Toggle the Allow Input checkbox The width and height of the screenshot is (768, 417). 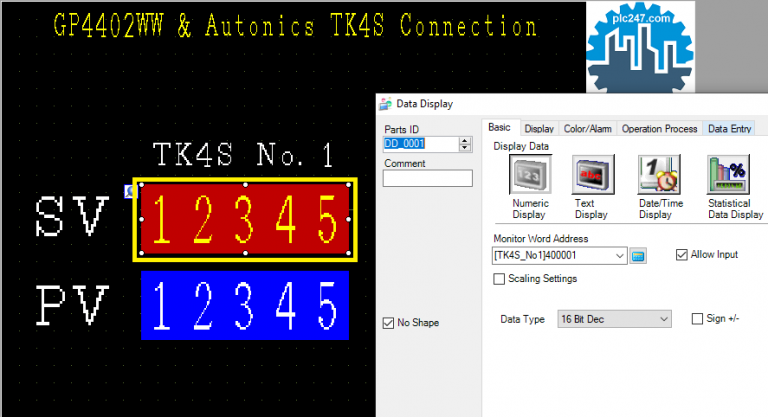681,255
